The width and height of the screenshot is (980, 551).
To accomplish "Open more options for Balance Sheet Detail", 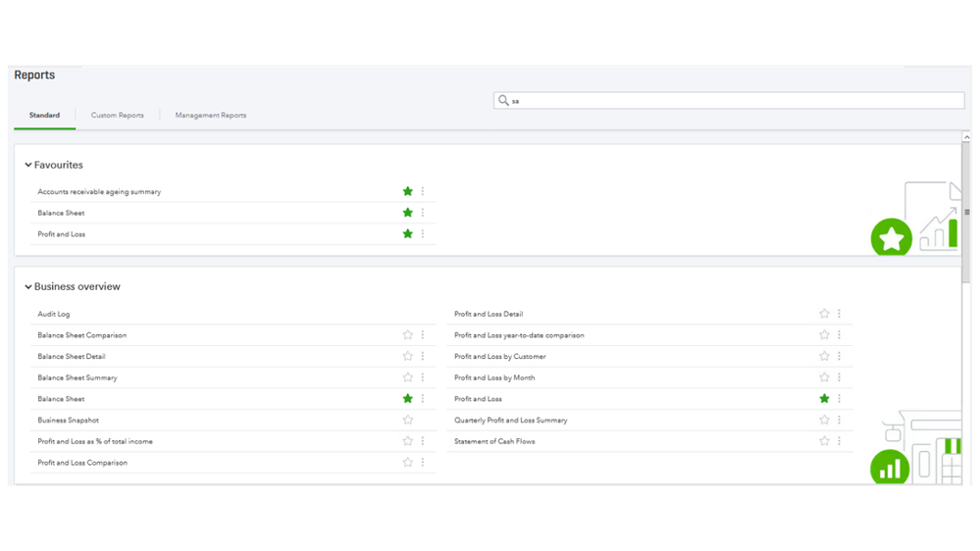I will click(x=423, y=356).
